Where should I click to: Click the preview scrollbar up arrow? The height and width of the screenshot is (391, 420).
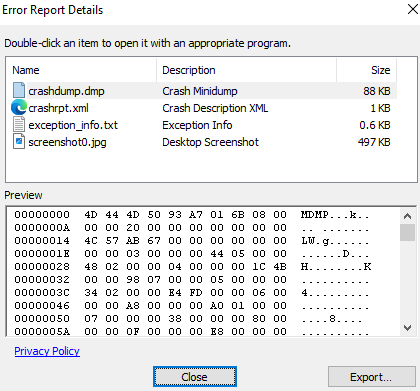click(407, 216)
